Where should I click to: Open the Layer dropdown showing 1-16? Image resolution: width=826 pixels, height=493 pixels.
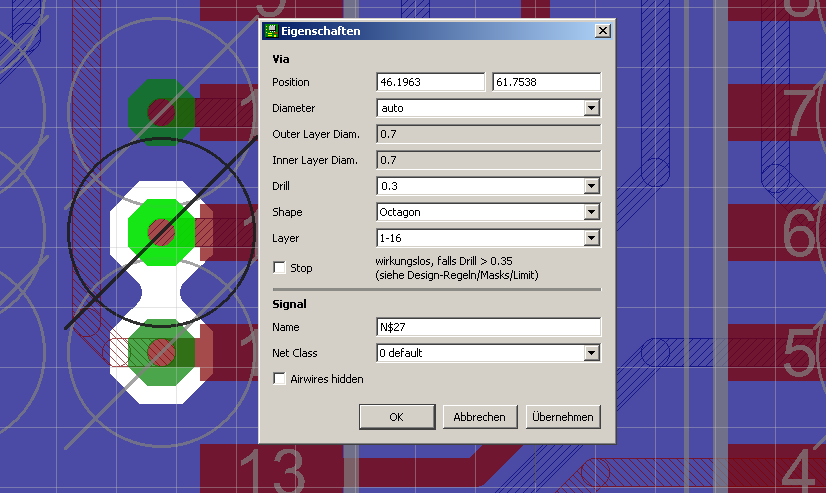591,238
